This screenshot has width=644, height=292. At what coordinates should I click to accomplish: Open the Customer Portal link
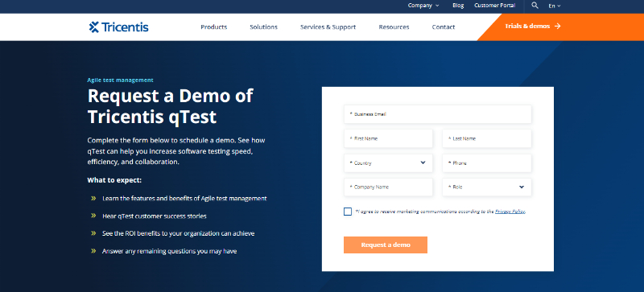(495, 6)
